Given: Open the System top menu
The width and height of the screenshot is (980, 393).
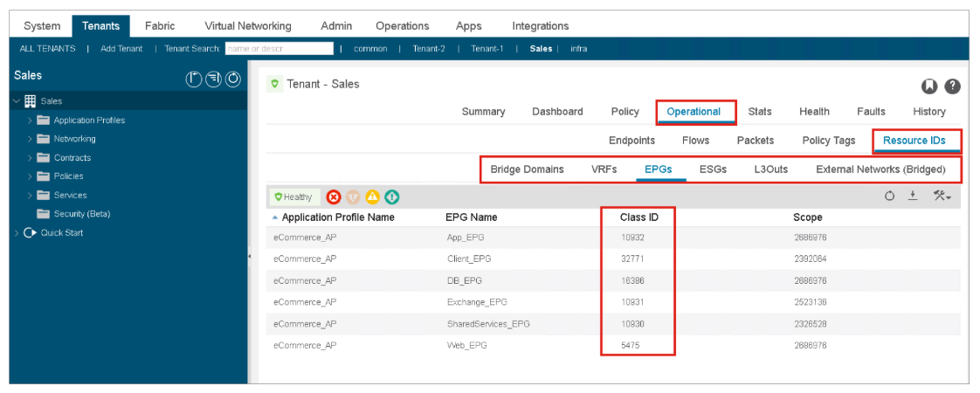Looking at the screenshot, I should [42, 25].
